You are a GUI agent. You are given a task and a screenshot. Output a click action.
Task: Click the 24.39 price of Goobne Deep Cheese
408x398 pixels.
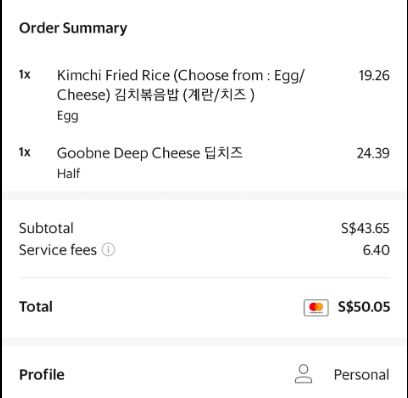[373, 153]
